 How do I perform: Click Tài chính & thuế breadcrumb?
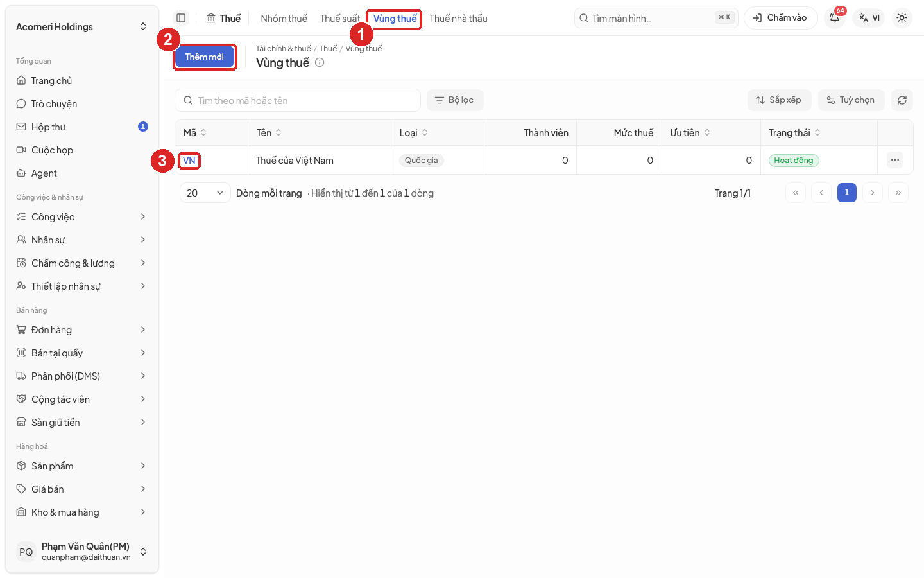click(x=284, y=49)
